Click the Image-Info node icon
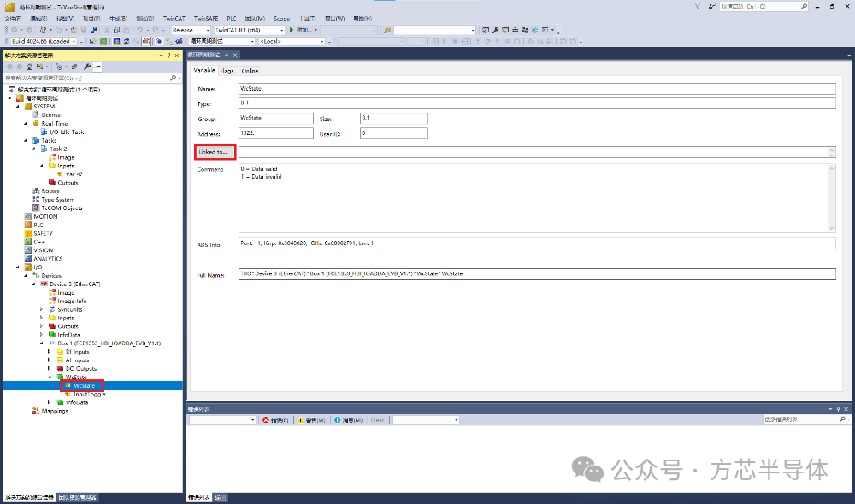The image size is (855, 504). [x=52, y=301]
